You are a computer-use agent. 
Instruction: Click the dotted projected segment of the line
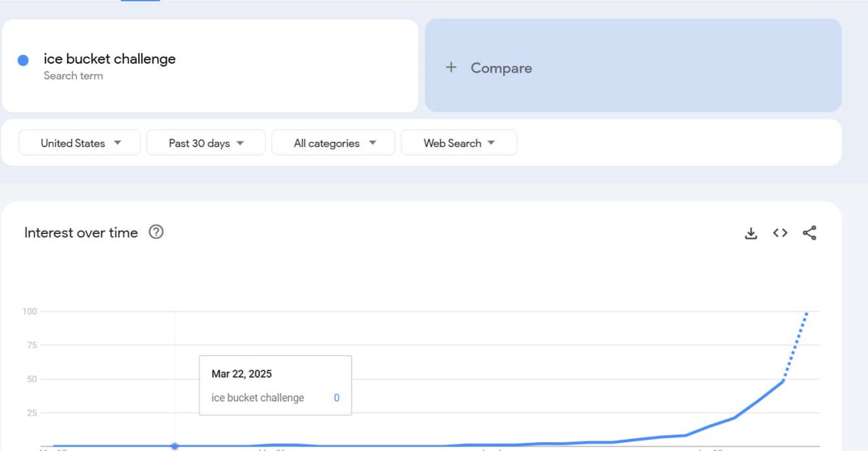tap(796, 346)
